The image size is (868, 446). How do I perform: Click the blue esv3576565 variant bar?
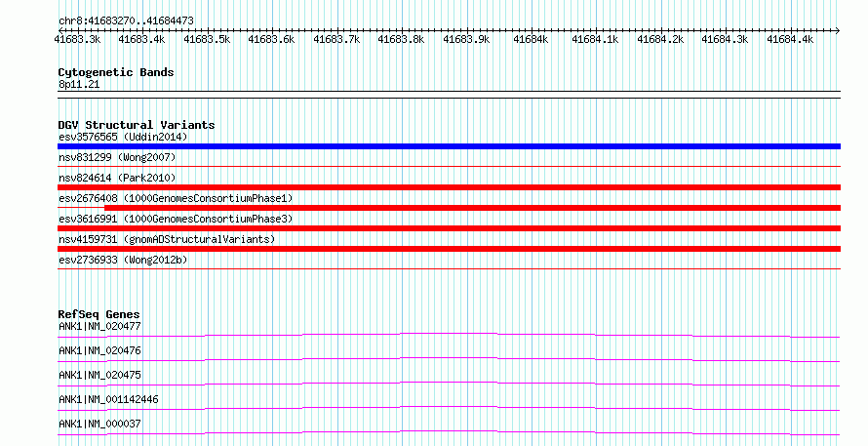[x=449, y=146]
